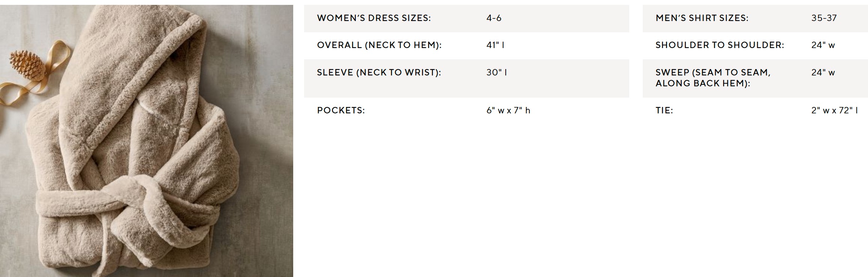
Task: Select the Sleeve (Neck to Wrist) label
Action: tap(379, 72)
